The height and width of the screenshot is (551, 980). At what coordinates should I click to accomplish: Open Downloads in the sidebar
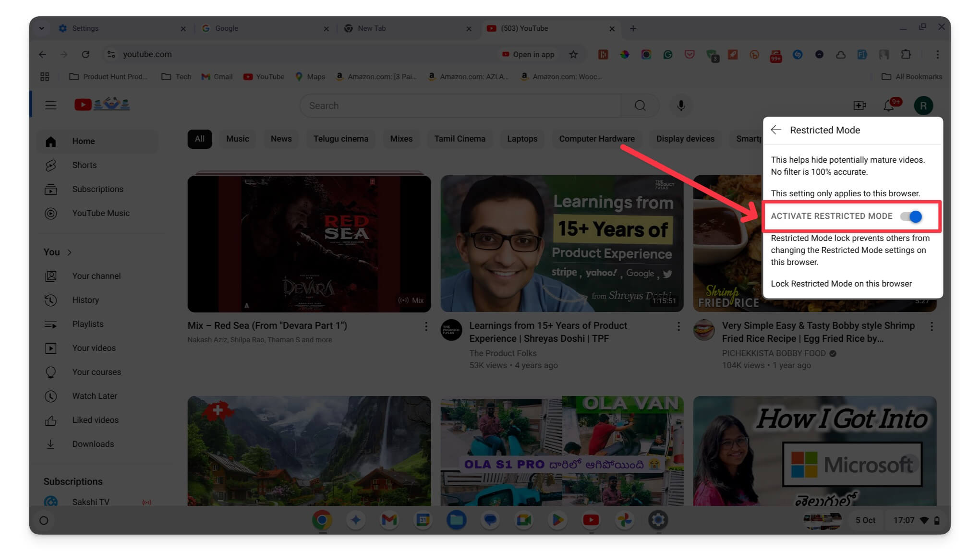coord(98,444)
